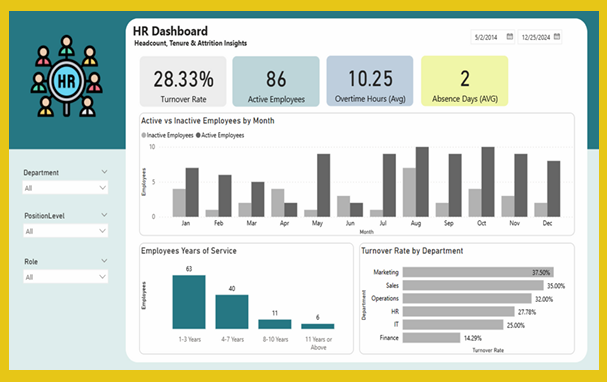
Task: Click 'Active vs Inactive Employees by Month' title
Action: pos(207,121)
